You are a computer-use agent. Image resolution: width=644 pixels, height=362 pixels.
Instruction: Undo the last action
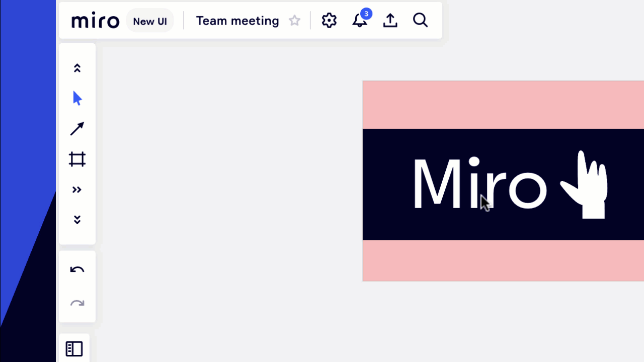[77, 270]
